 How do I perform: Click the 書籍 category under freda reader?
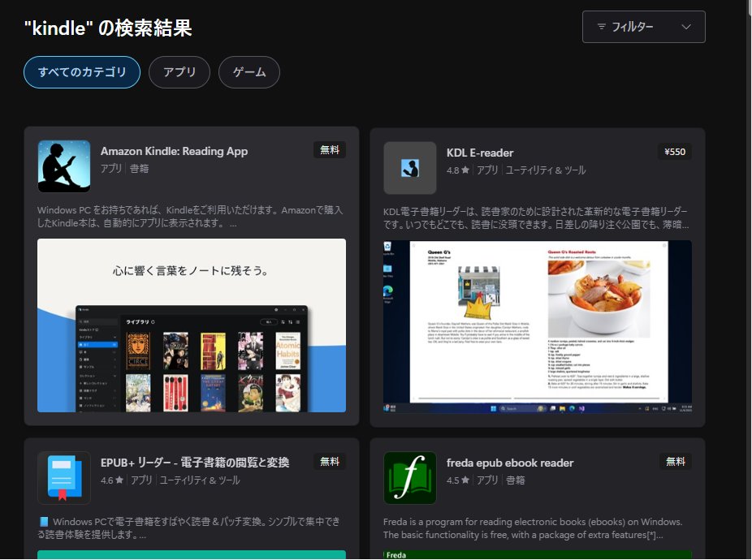tap(515, 480)
